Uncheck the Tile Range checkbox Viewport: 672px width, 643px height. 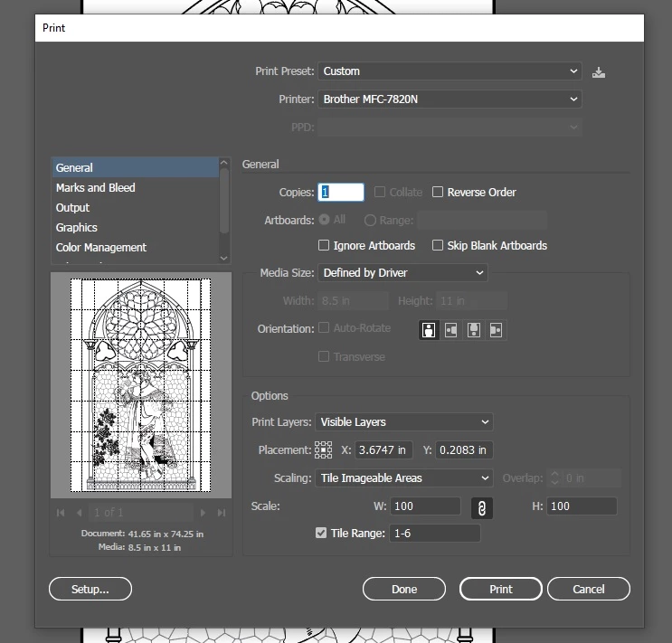pyautogui.click(x=321, y=533)
